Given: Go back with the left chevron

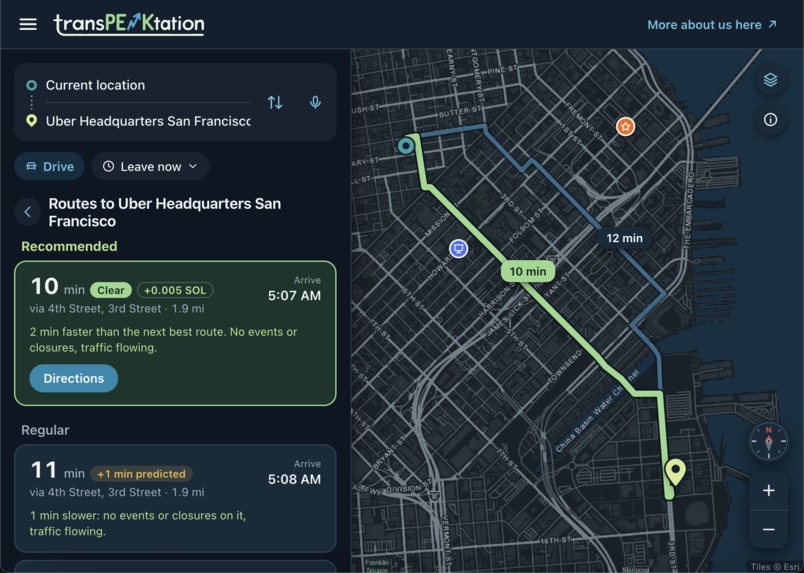Looking at the screenshot, I should click(28, 212).
